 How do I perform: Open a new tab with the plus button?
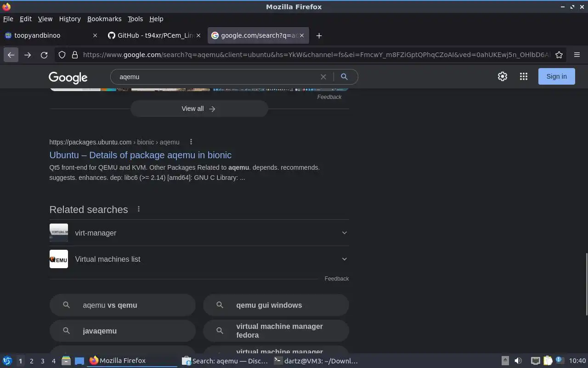coord(319,35)
